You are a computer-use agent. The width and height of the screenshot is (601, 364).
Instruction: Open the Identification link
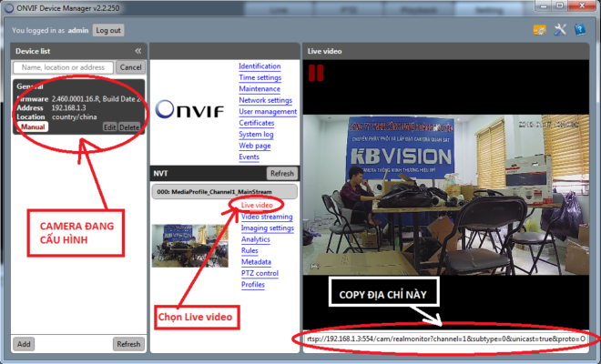[x=260, y=66]
